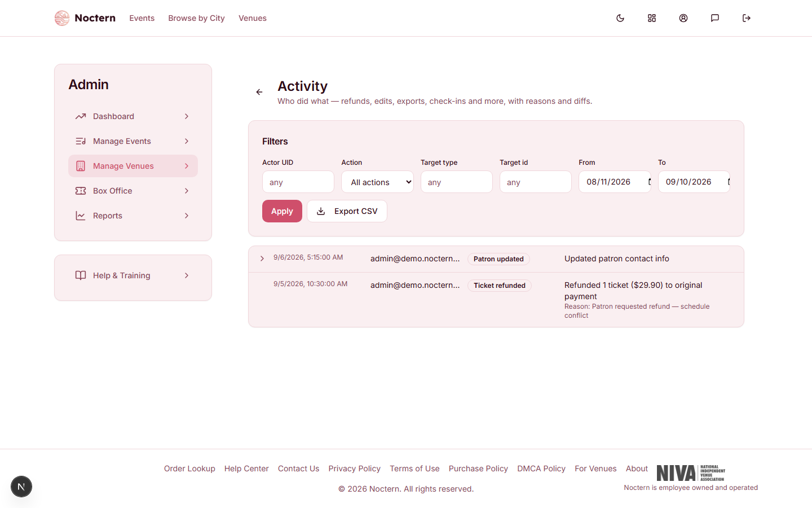Image resolution: width=812 pixels, height=508 pixels.
Task: Expand the Manage Events chevron
Action: coord(187,141)
